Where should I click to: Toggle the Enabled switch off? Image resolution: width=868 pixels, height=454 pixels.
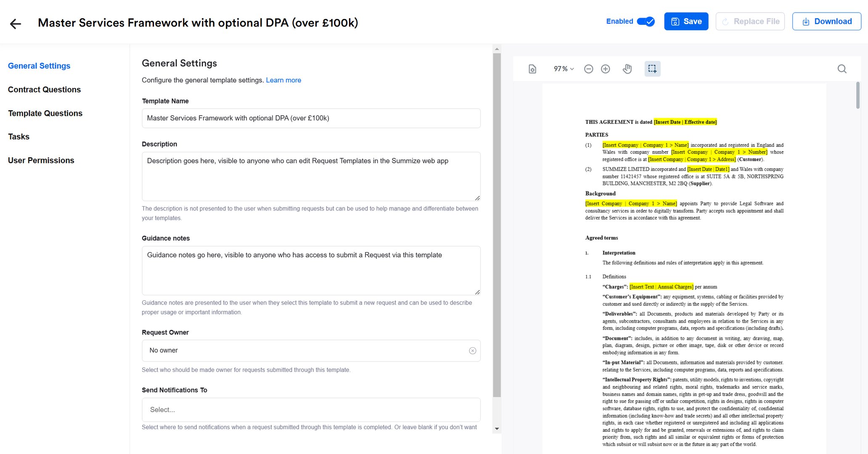click(646, 21)
